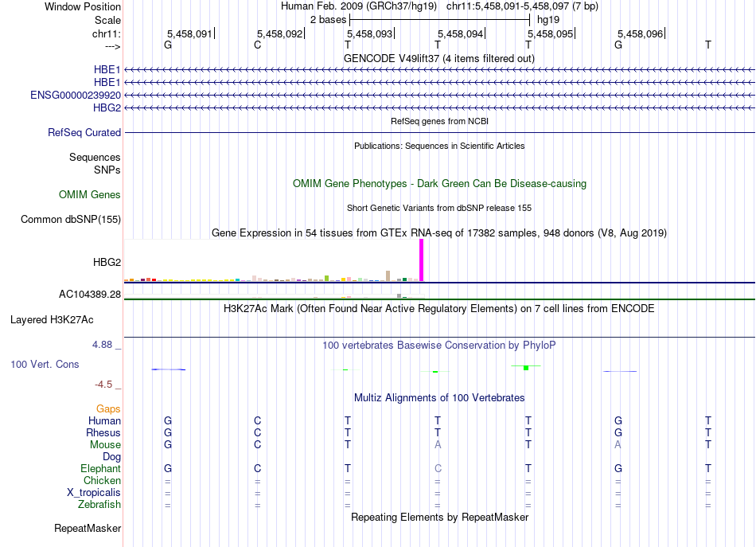Click the -4.5 PhyloP minimum value label
Screen dimensions: 756x547
coord(103,385)
